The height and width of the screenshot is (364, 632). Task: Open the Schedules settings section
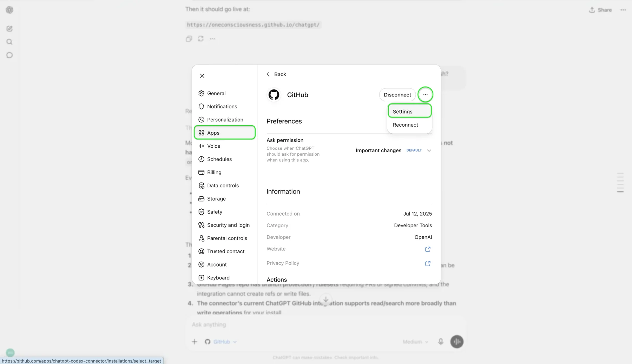tap(225, 159)
